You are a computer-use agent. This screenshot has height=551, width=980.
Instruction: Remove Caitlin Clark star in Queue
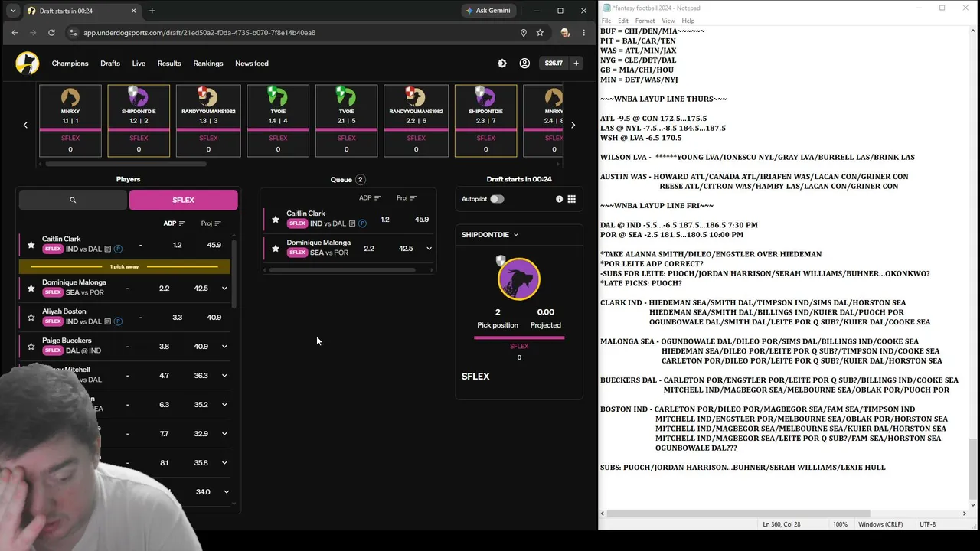(276, 220)
